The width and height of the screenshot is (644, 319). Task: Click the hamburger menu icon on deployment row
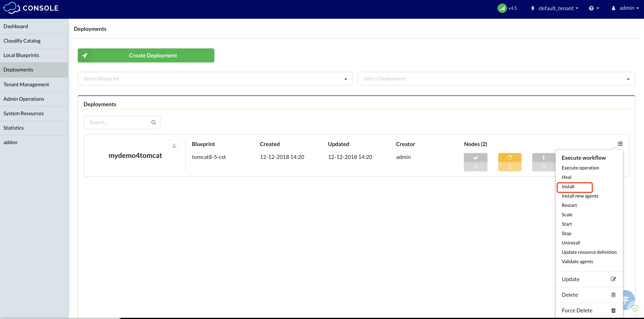click(620, 144)
